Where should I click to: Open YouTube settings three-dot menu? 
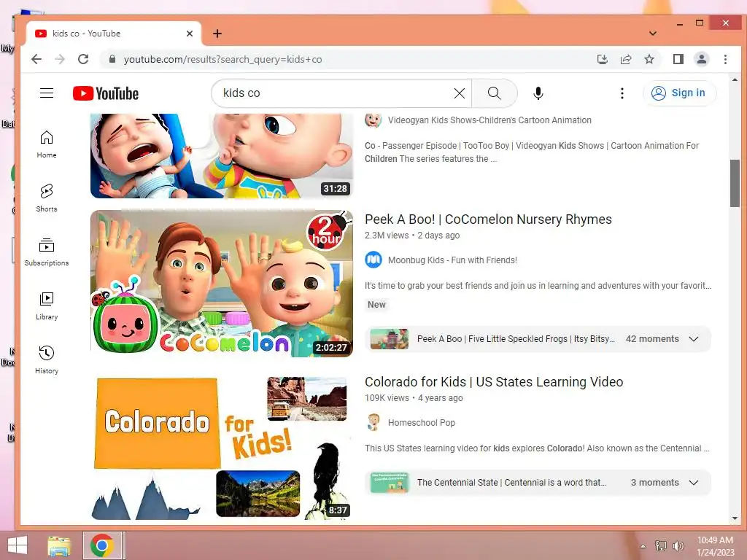pos(622,93)
